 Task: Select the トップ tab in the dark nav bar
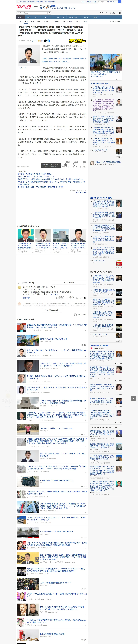click(x=20, y=17)
